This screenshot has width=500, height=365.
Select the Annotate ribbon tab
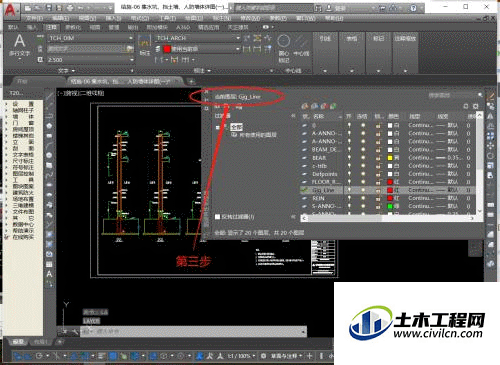pos(52,27)
